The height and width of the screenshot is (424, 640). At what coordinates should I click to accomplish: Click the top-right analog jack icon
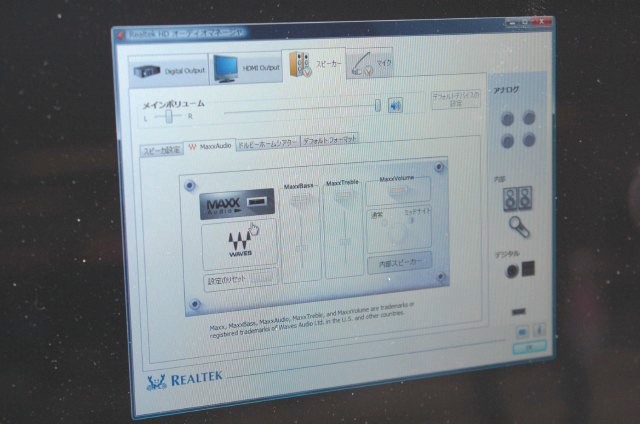click(x=529, y=118)
